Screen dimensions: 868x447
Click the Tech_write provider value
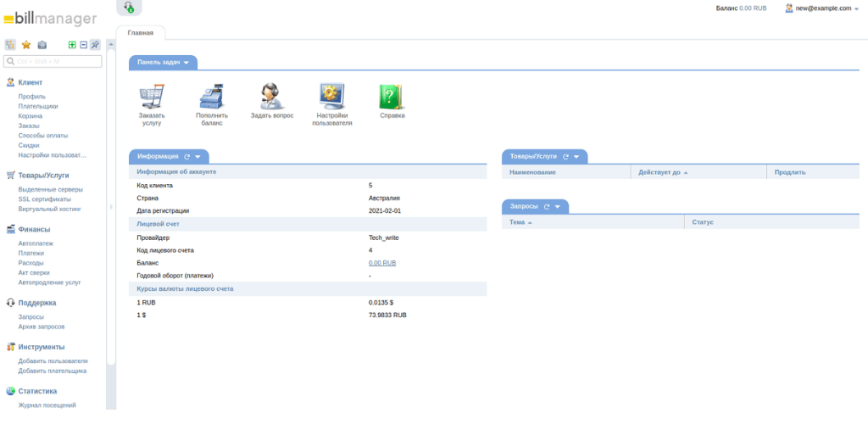[x=384, y=237]
